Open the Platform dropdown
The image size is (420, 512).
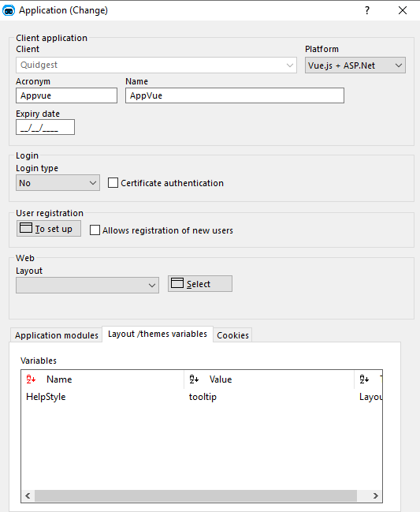tap(355, 65)
